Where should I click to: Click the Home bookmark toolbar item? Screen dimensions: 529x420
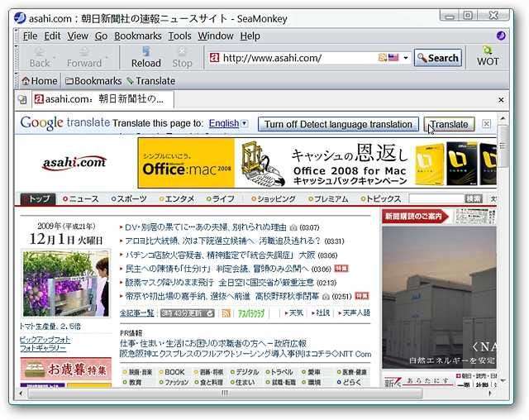tap(40, 81)
